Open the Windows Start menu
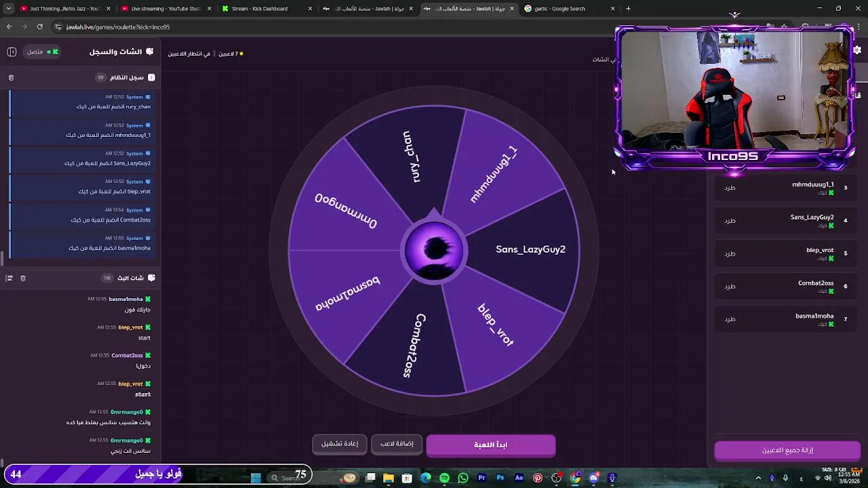The height and width of the screenshot is (488, 868). point(256,478)
